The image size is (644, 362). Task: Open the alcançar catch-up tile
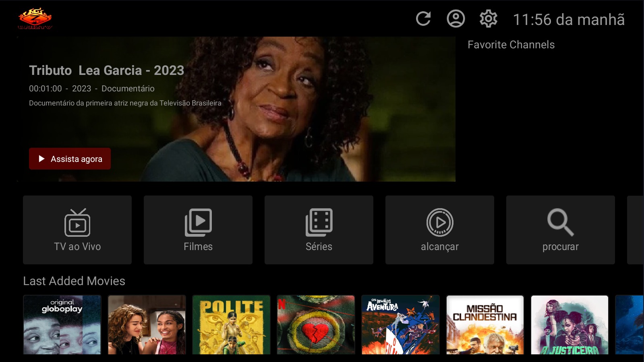click(x=440, y=230)
